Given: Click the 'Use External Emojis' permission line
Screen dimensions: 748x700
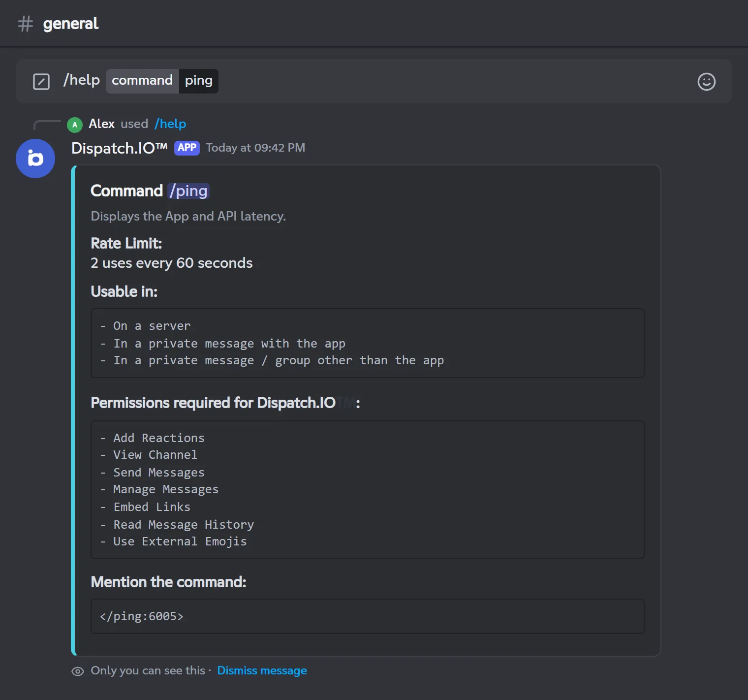Looking at the screenshot, I should [x=173, y=541].
